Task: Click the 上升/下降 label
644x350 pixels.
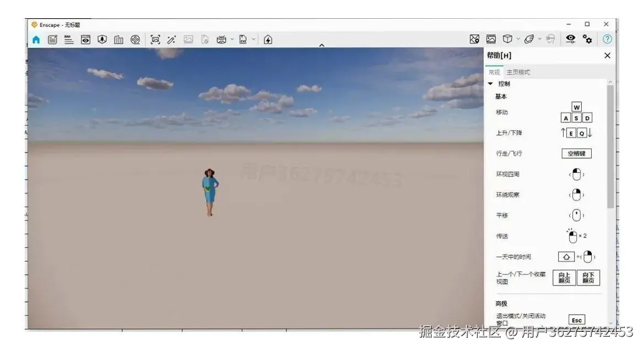Action: click(509, 133)
